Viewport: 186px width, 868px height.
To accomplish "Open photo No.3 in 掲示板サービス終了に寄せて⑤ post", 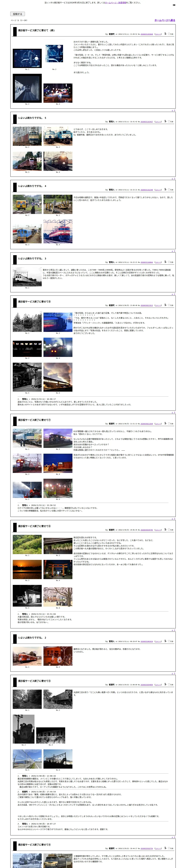I will [24, 729].
